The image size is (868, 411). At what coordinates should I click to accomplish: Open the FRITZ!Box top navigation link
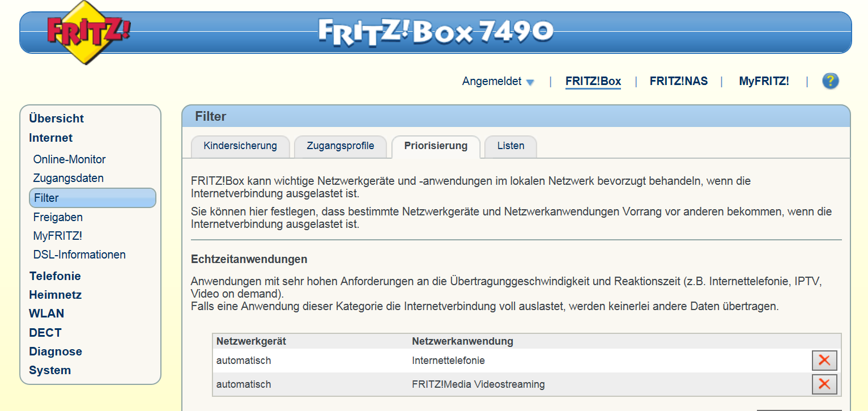pos(593,81)
